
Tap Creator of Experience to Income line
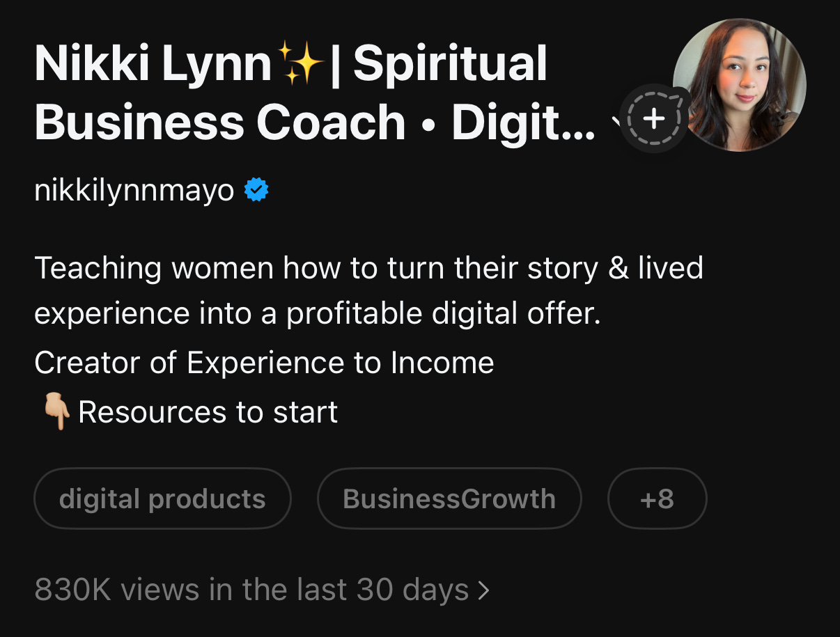(264, 363)
